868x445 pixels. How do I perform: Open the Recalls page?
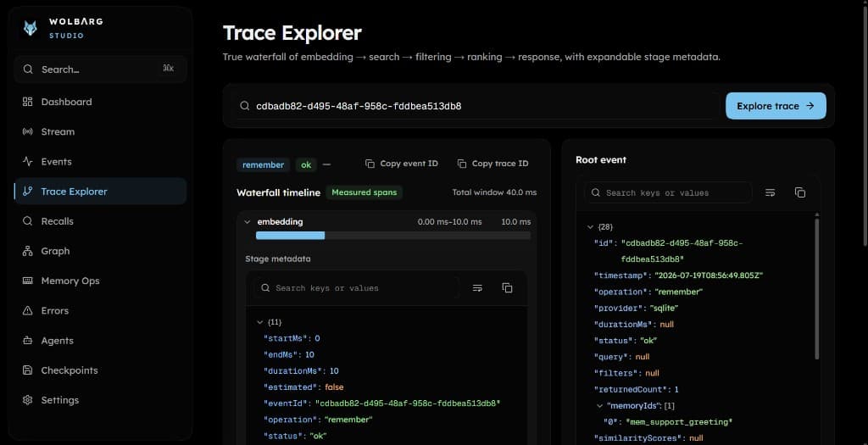pos(100,221)
